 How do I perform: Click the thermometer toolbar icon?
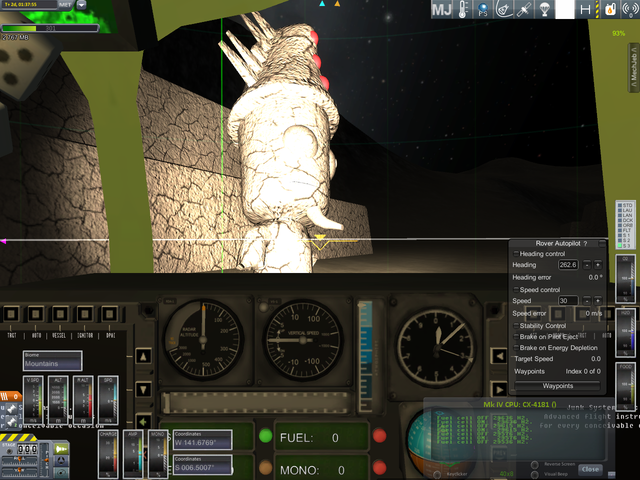pos(463,9)
